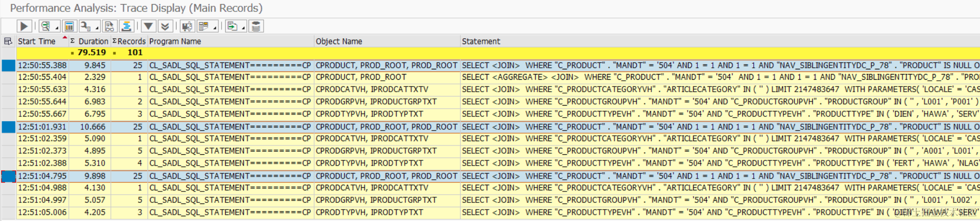Click the duration value 9.898
The height and width of the screenshot is (221, 980).
pos(95,176)
